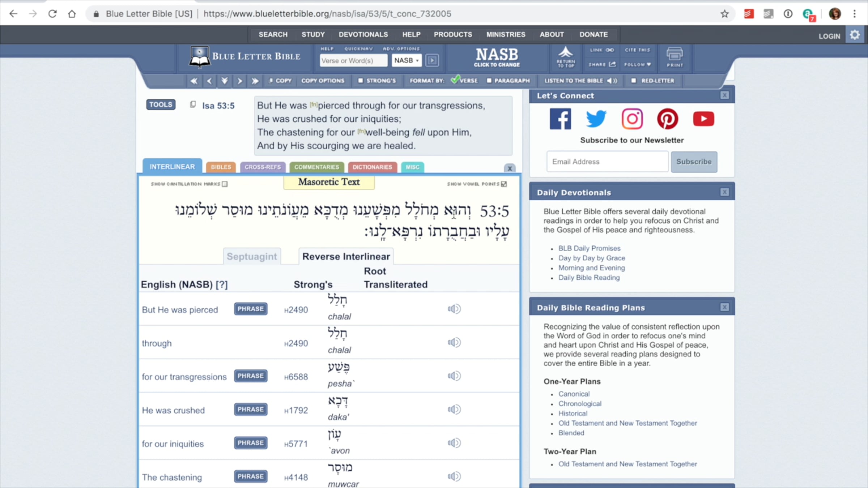Go back in browser history
This screenshot has height=488, width=868.
click(13, 14)
